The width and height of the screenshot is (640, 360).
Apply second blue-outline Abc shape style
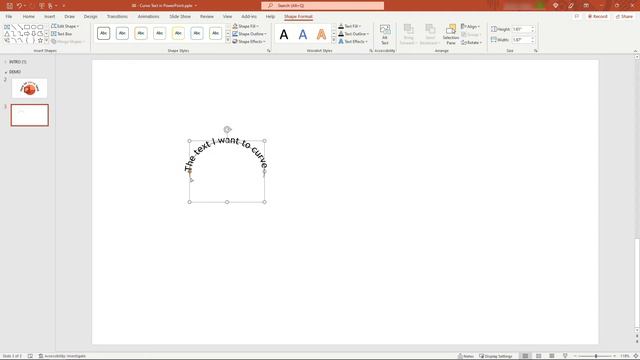(122, 33)
